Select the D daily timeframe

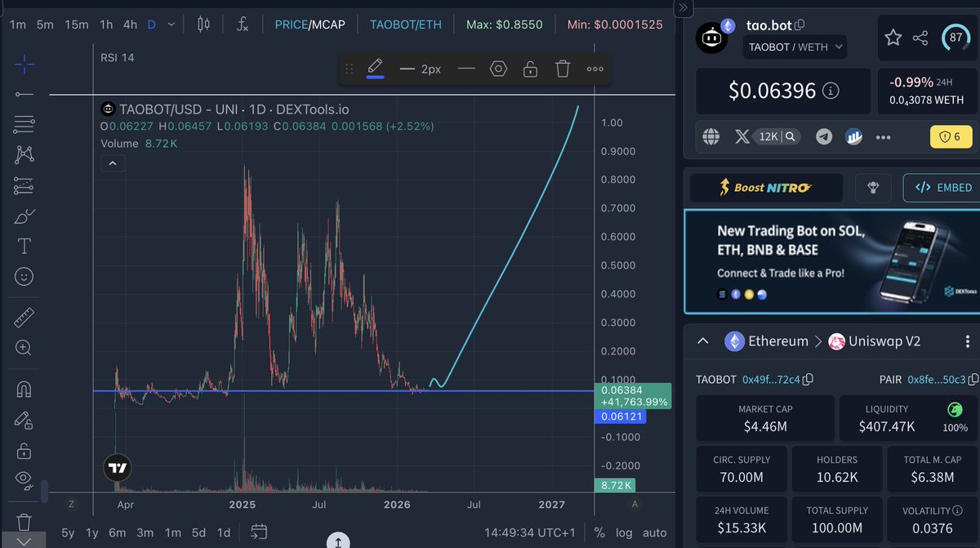pyautogui.click(x=151, y=25)
